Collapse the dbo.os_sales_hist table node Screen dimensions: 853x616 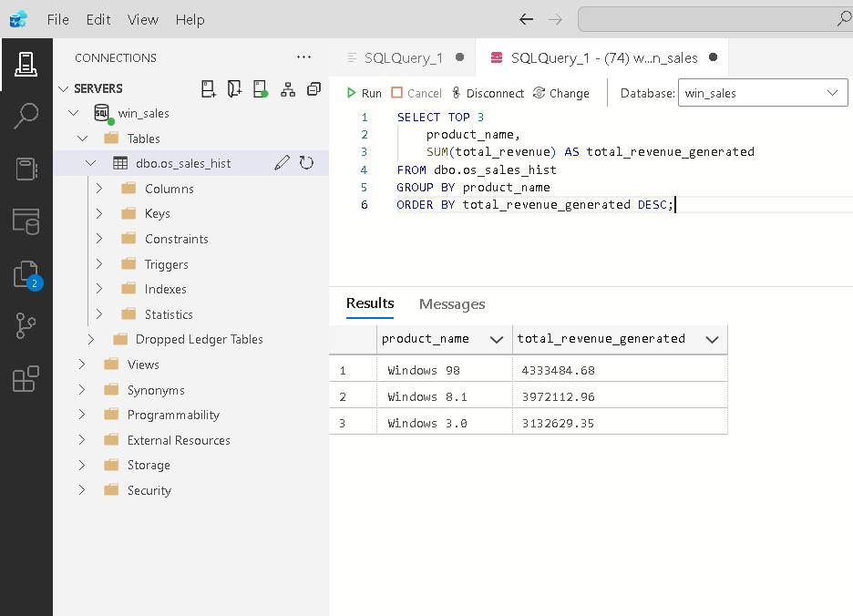(91, 163)
